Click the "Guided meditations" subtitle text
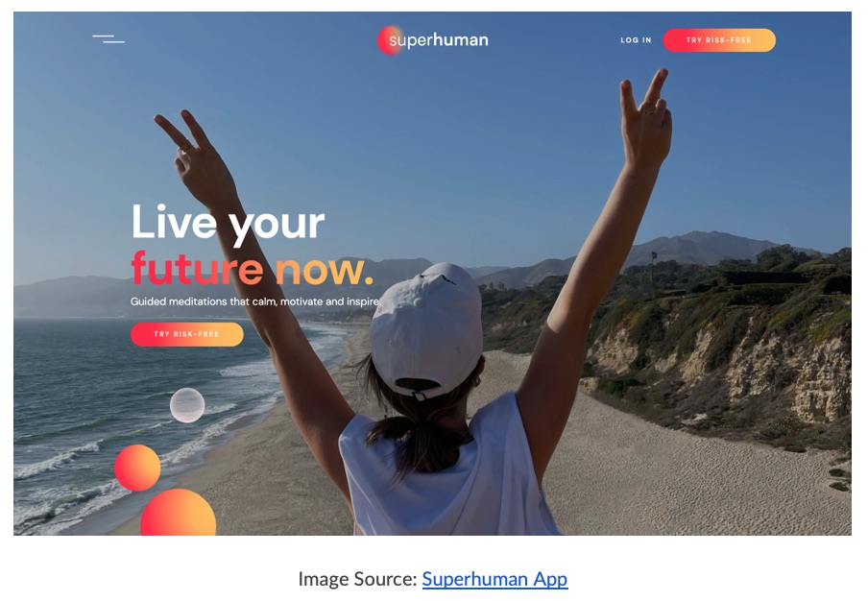The height and width of the screenshot is (601, 868). (x=255, y=301)
